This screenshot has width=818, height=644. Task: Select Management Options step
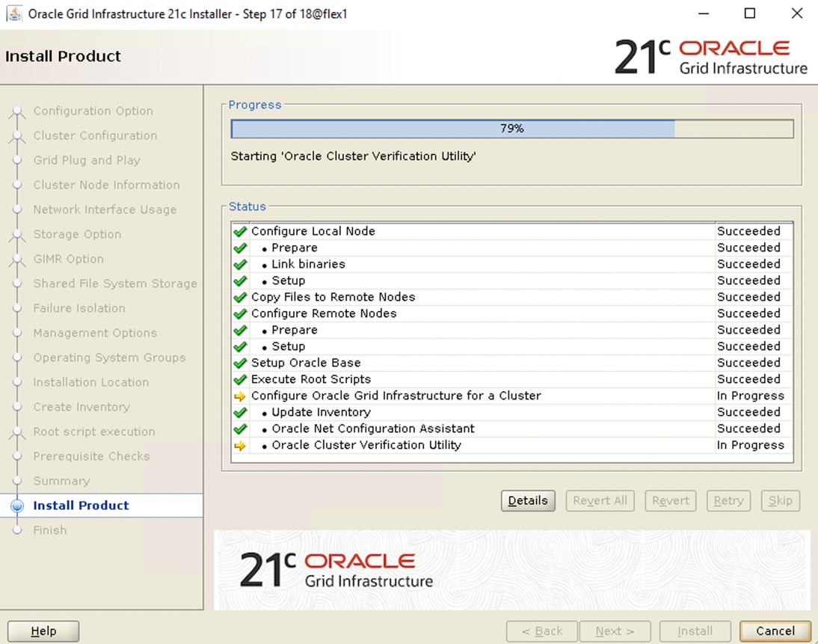pos(95,333)
